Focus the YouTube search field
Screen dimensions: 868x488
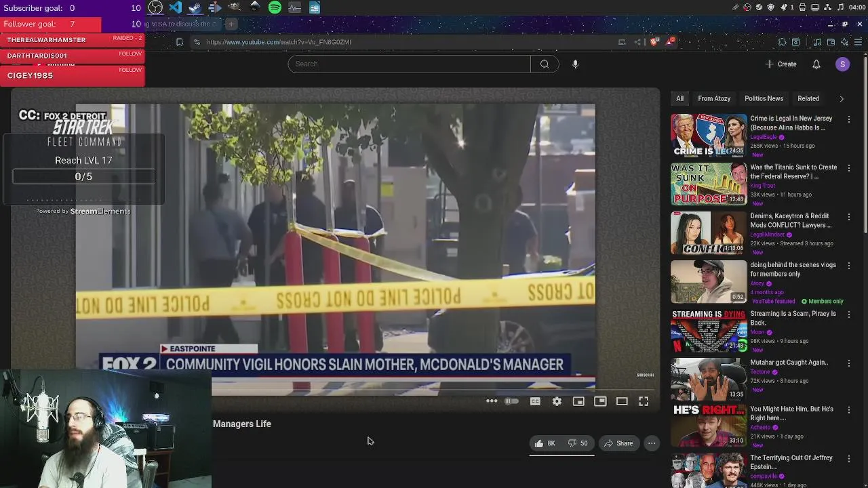pyautogui.click(x=409, y=64)
